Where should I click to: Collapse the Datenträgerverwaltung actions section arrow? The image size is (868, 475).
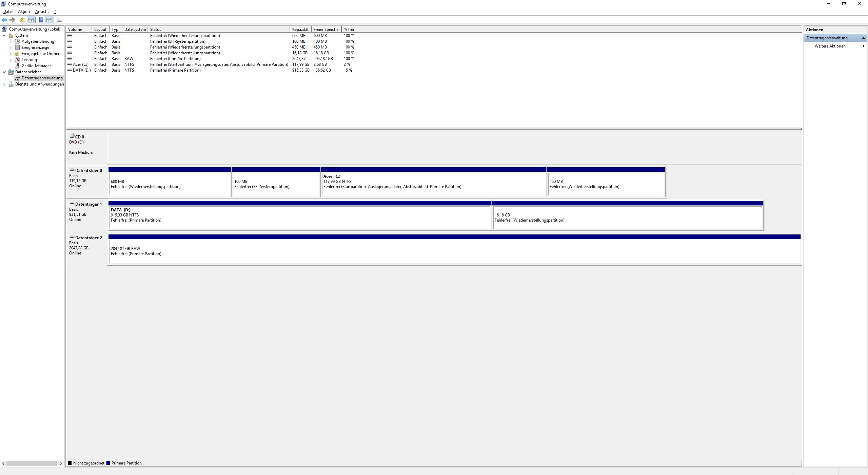click(x=863, y=38)
